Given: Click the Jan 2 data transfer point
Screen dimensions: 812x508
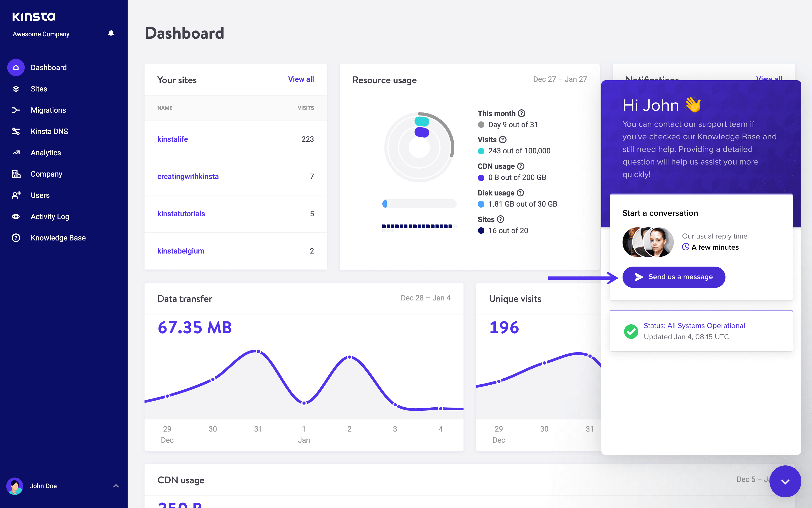Looking at the screenshot, I should [x=350, y=357].
